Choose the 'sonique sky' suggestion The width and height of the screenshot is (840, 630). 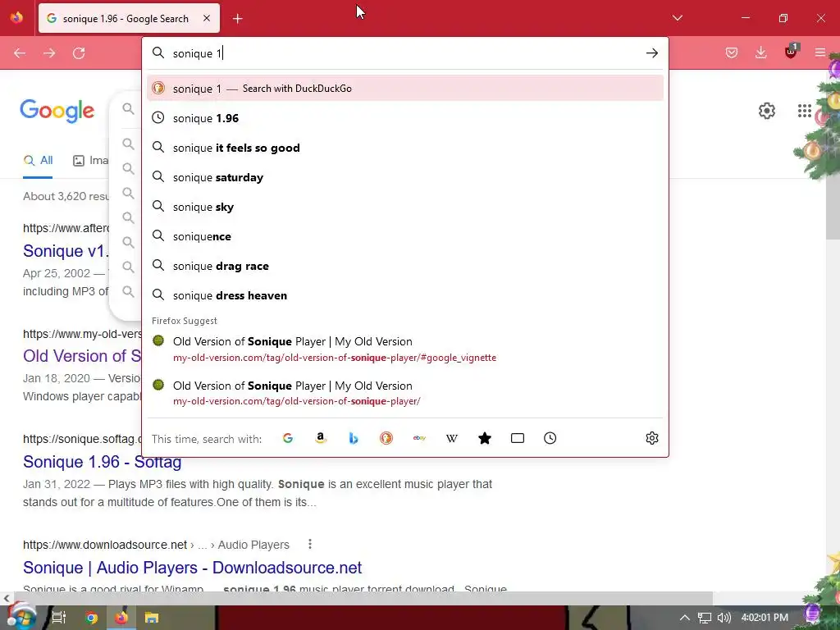click(405, 207)
